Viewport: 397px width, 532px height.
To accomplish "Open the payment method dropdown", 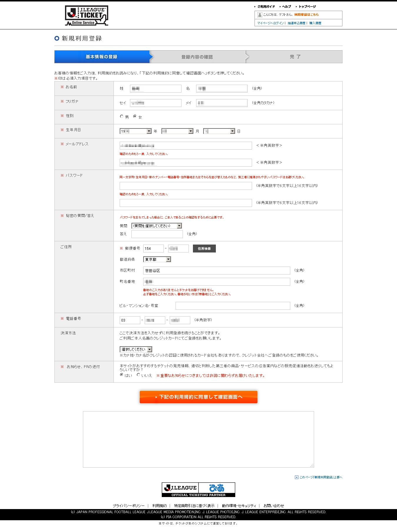I will pos(136,349).
